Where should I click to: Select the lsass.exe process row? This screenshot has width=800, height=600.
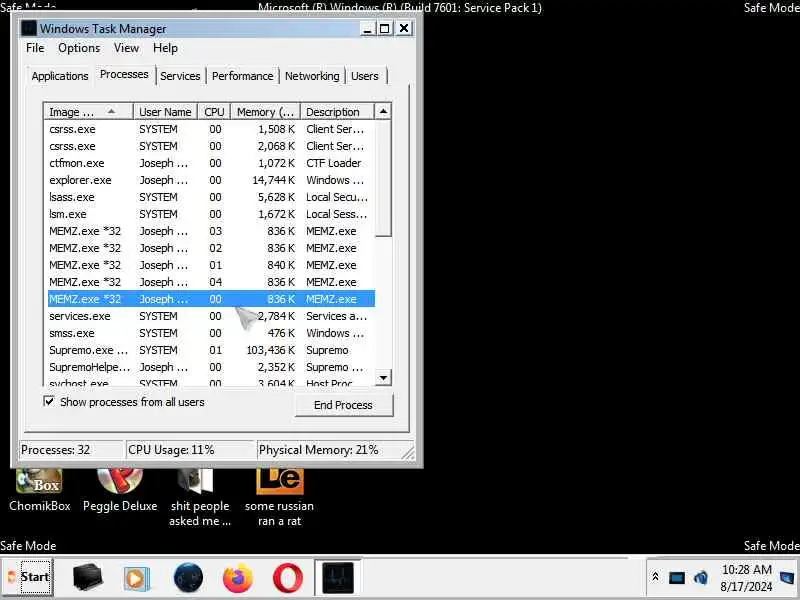click(211, 197)
